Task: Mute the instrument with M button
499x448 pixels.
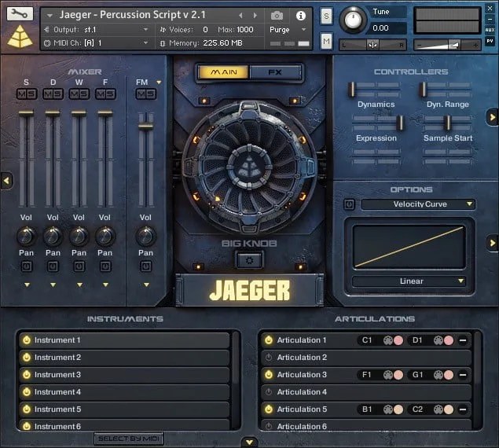Action: click(326, 41)
